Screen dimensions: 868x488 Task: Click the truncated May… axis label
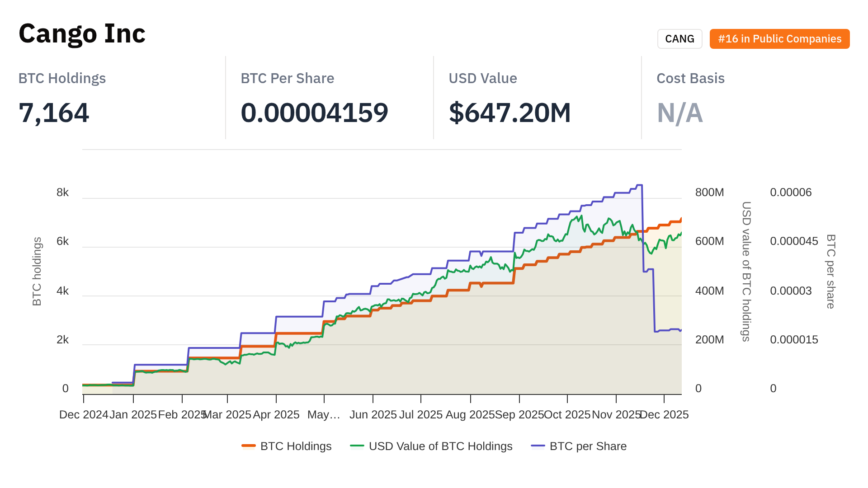324,415
